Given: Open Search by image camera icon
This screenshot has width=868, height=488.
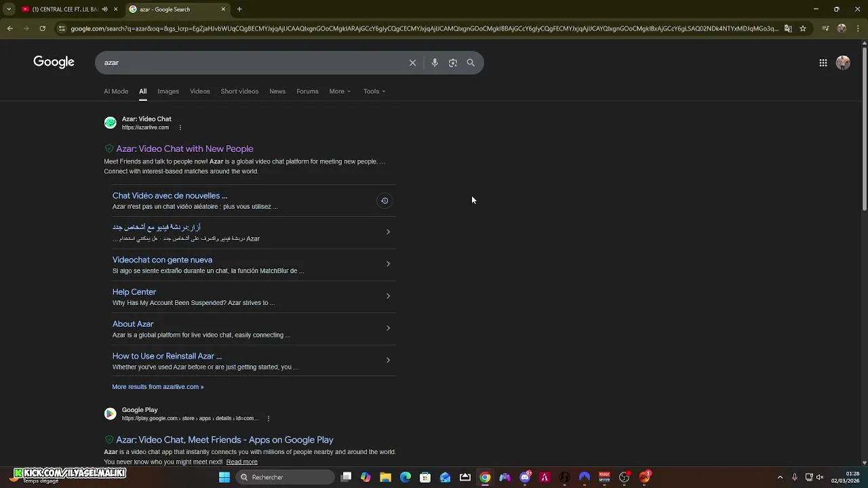Looking at the screenshot, I should click(453, 62).
